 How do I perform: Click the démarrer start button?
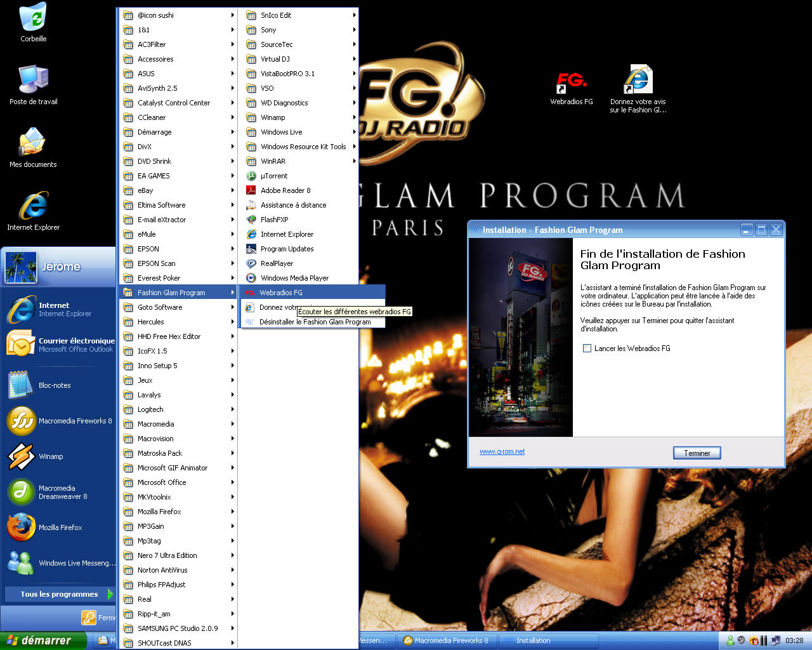(x=43, y=640)
